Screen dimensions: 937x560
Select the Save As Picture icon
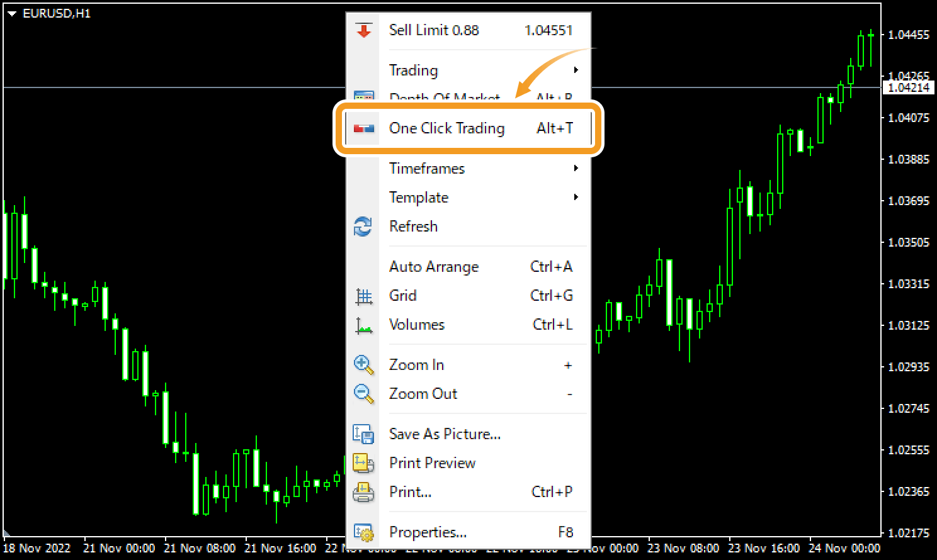click(364, 434)
